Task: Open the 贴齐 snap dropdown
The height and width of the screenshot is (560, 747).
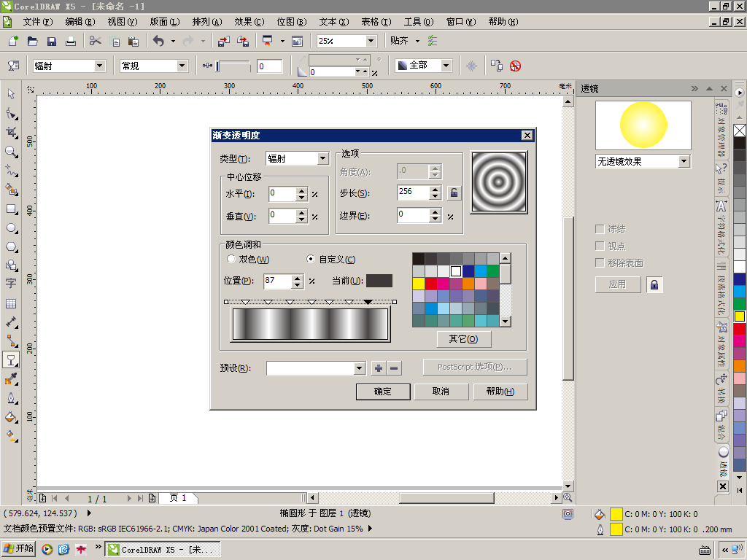Action: pos(418,41)
